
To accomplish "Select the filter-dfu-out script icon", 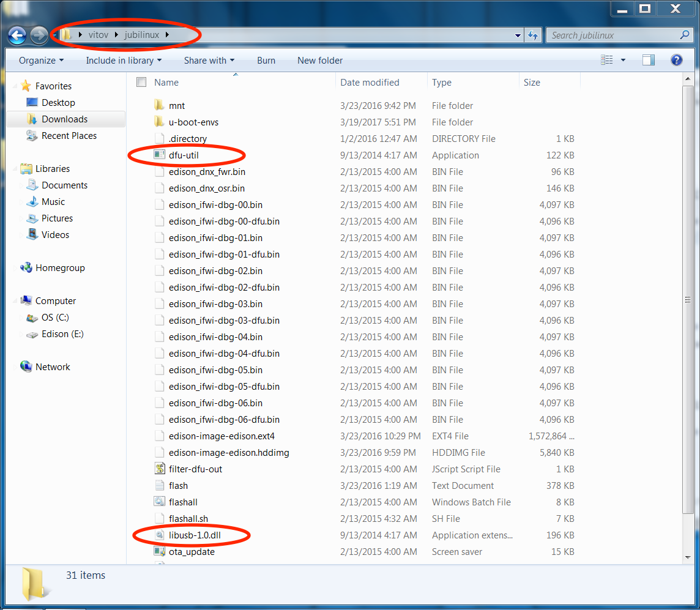I will pos(159,469).
